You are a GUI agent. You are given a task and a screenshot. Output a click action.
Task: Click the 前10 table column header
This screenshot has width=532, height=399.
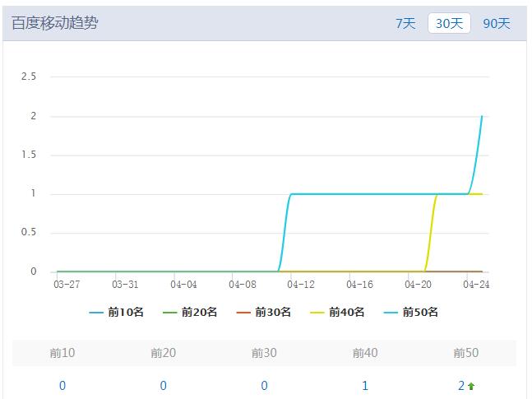point(62,353)
